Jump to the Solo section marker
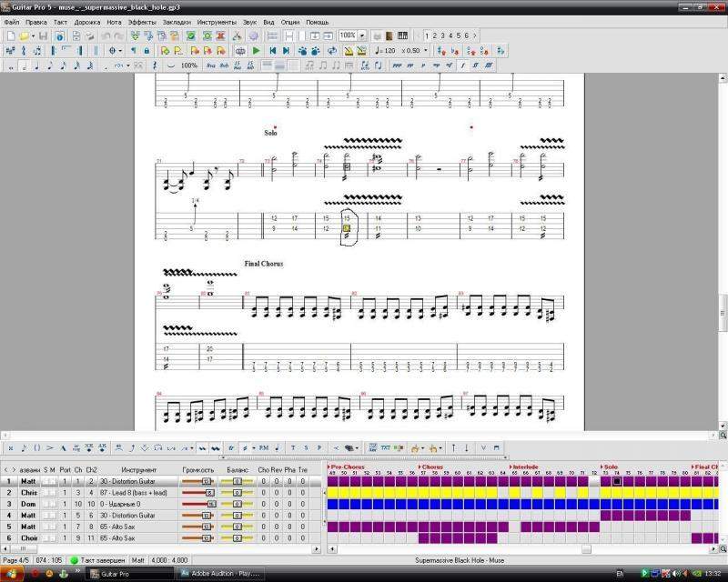 [610, 467]
